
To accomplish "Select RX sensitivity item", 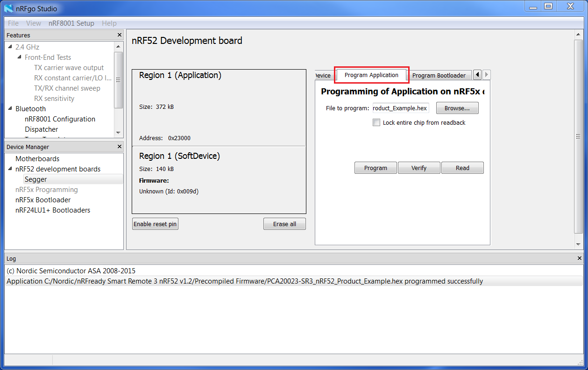I will [x=54, y=99].
